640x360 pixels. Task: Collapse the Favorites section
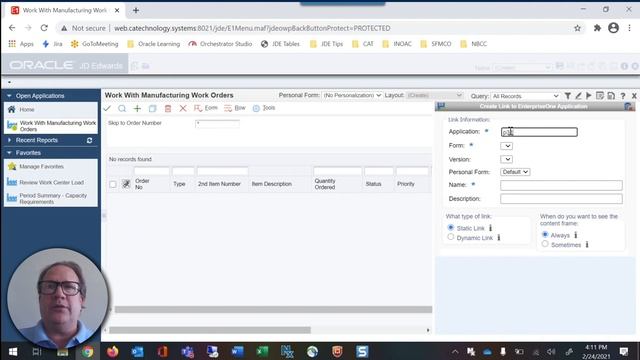[9, 153]
